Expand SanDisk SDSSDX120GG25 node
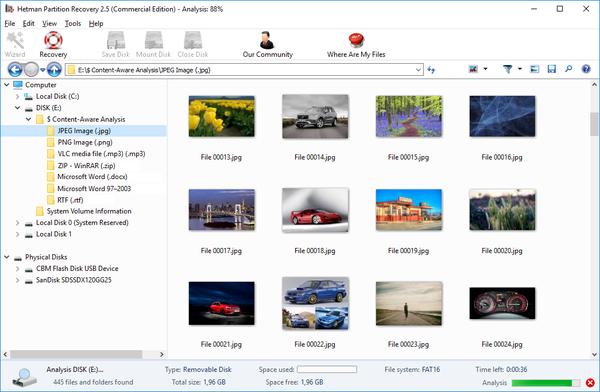Screen dimensions: 600x392 click(17, 280)
